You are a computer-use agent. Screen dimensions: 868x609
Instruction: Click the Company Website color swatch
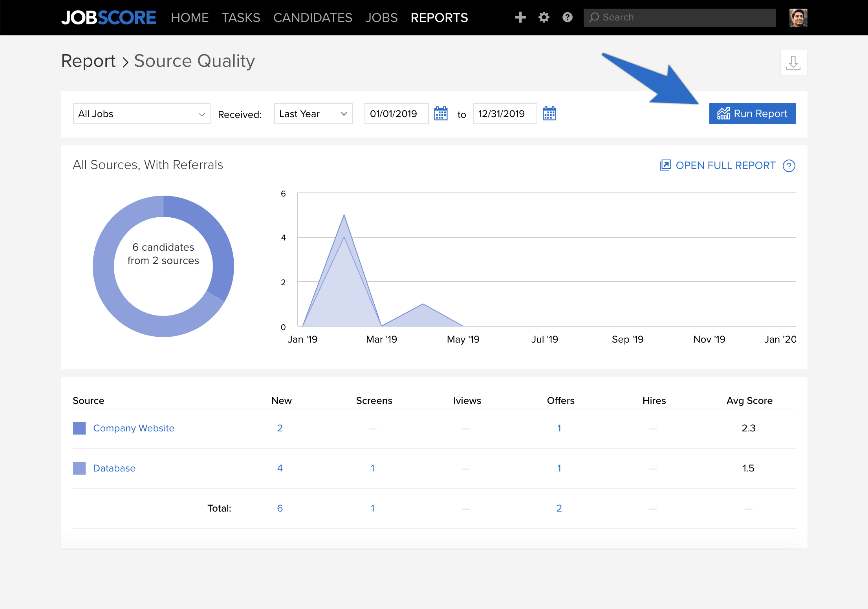coord(79,428)
